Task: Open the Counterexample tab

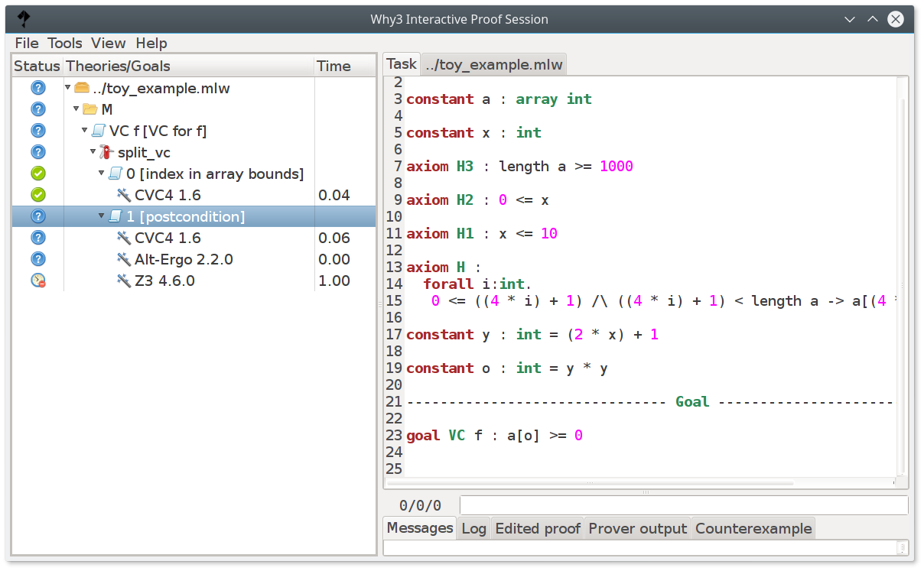Action: (753, 528)
